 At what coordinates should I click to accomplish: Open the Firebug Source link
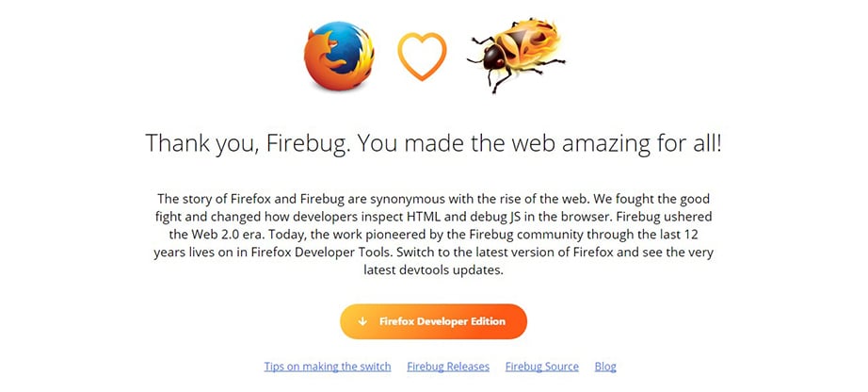[x=540, y=367]
